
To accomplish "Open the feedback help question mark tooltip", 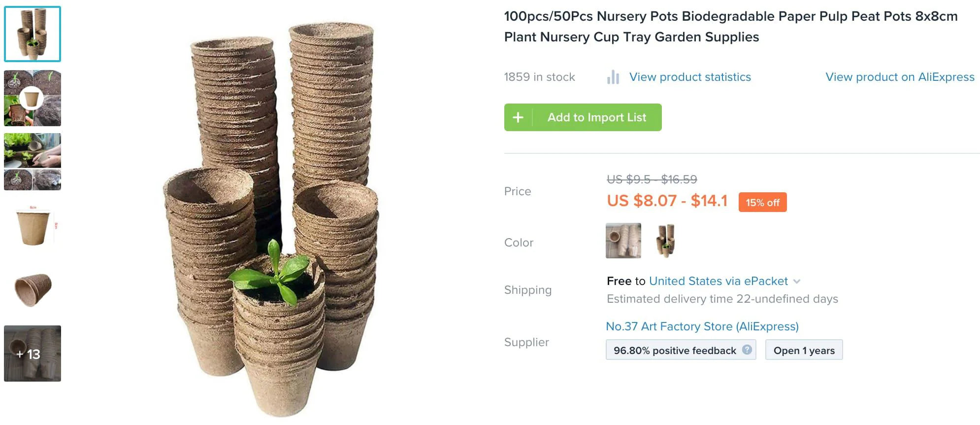I will point(747,350).
